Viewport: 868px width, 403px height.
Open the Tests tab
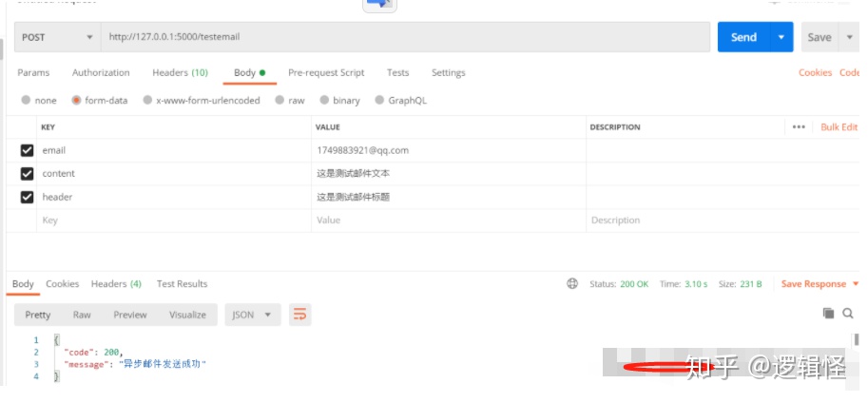point(397,72)
